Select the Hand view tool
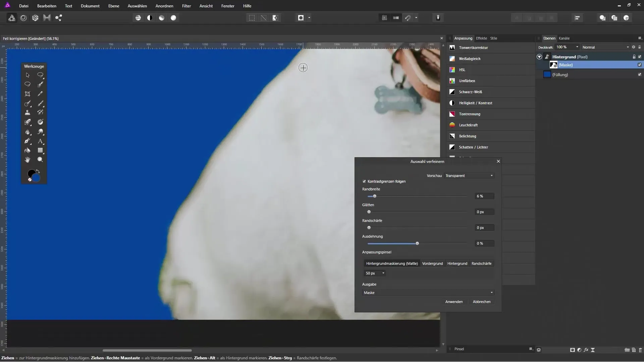 tap(28, 160)
